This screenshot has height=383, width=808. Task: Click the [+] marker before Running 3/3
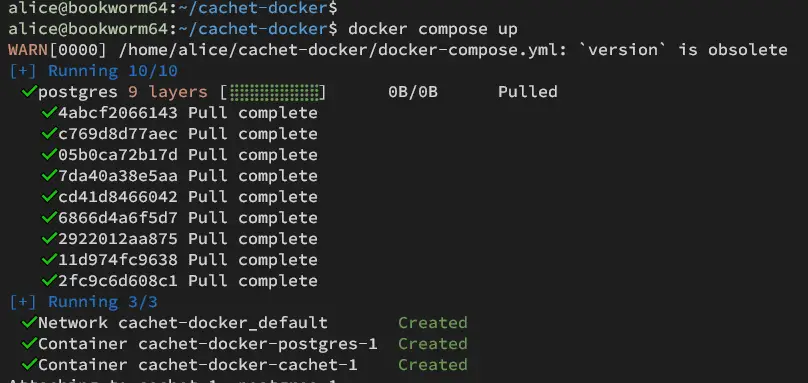(23, 302)
